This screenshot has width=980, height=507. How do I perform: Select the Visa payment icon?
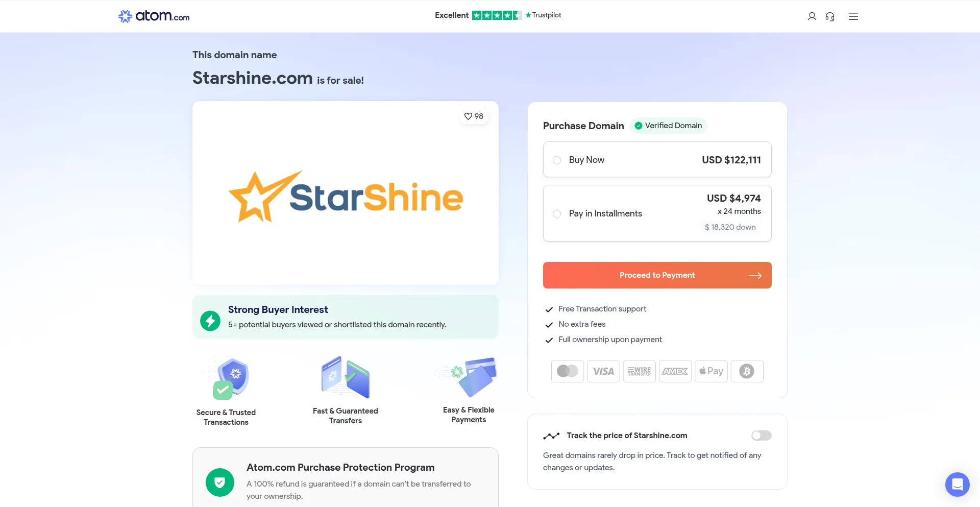(x=603, y=371)
